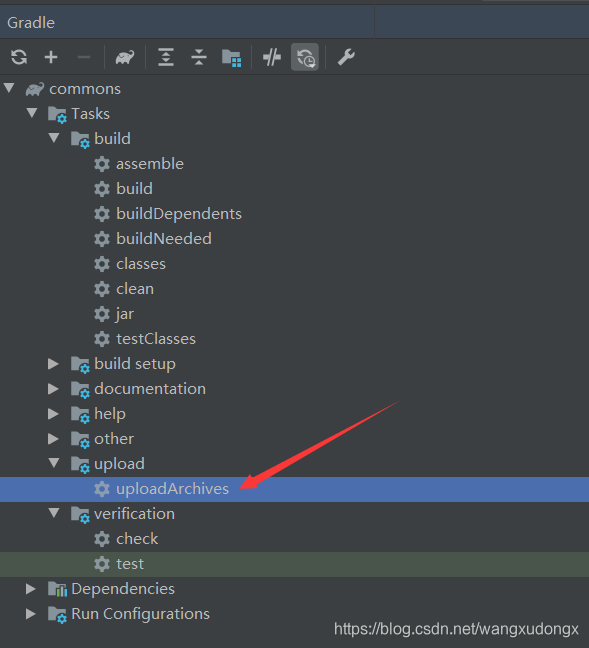Expand the Dependencies node
589x648 pixels.
[31, 589]
